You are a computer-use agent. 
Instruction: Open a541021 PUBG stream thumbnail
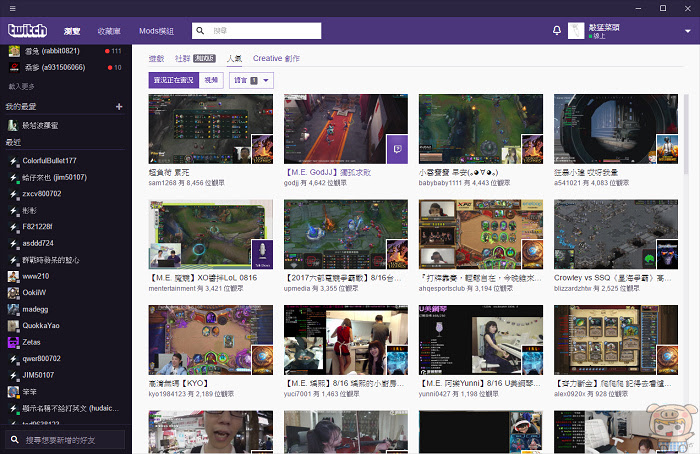tap(616, 129)
